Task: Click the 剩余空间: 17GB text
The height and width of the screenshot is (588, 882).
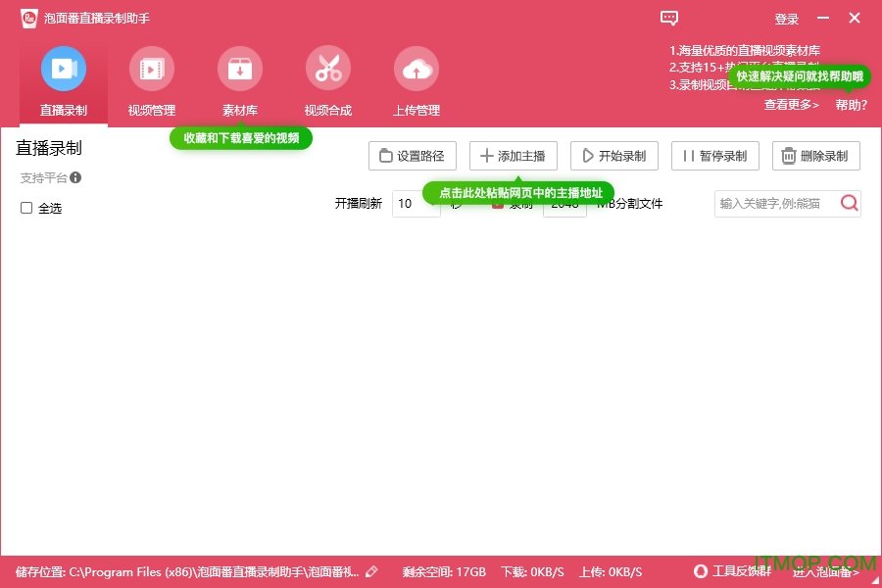Action: pyautogui.click(x=444, y=572)
